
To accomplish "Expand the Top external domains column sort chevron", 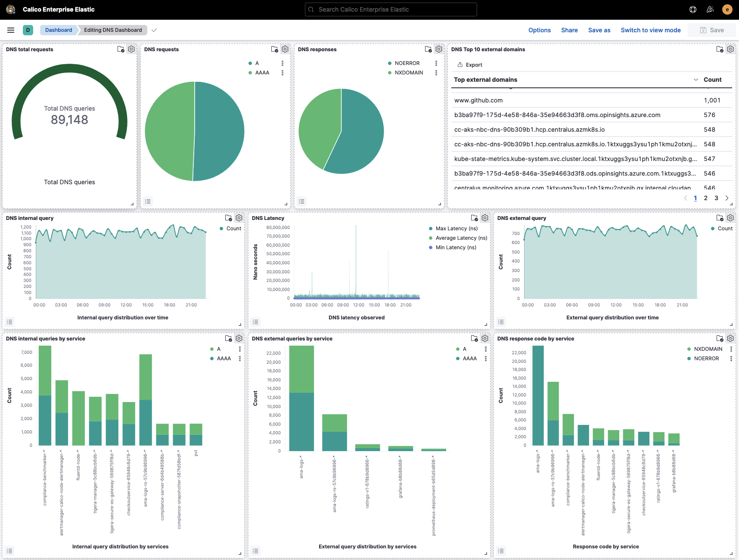I will coord(696,80).
